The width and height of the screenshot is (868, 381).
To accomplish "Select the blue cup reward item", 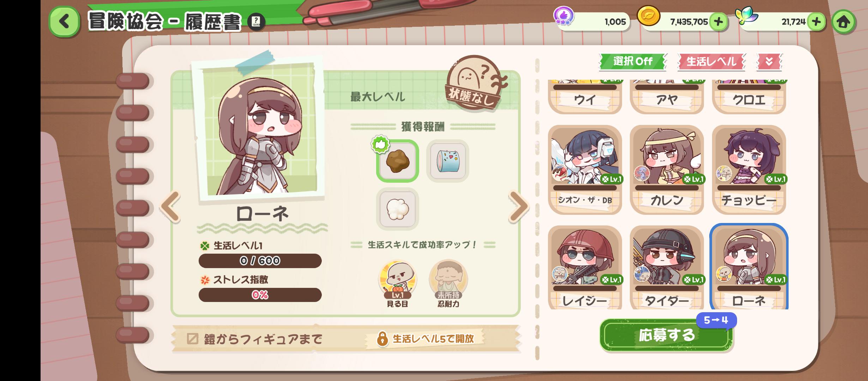I will pos(447,161).
